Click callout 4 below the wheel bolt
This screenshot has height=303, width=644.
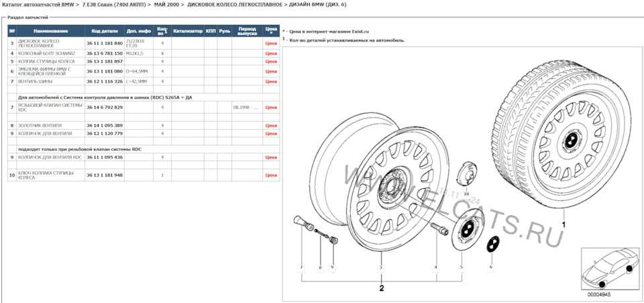pyautogui.click(x=436, y=267)
